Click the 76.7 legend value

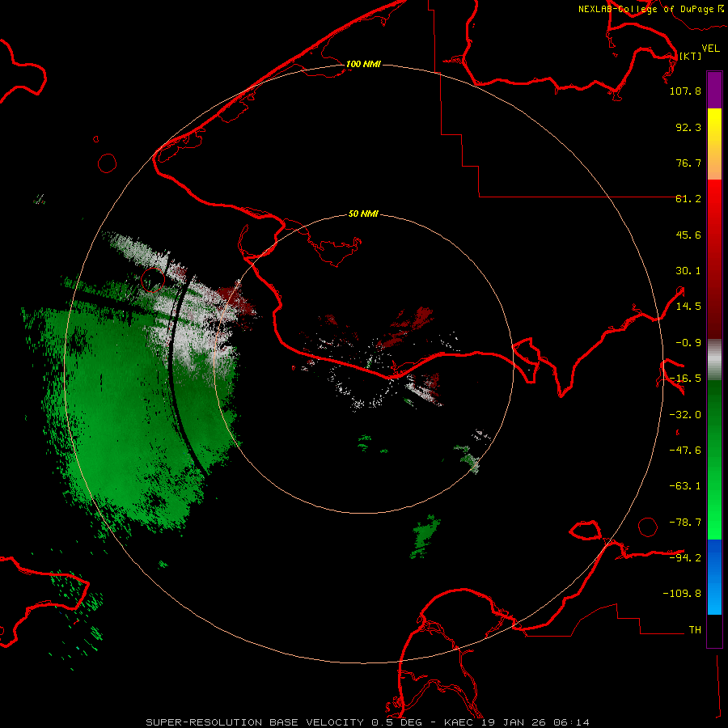(688, 163)
